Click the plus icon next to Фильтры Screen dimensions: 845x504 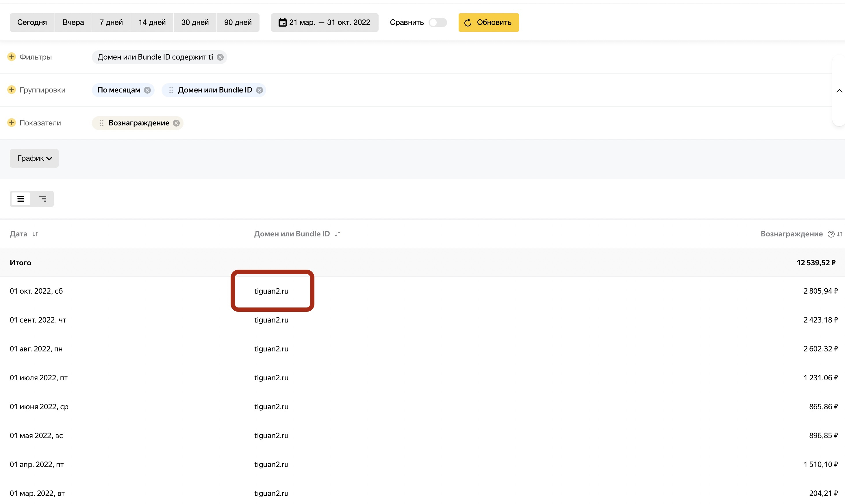(12, 57)
